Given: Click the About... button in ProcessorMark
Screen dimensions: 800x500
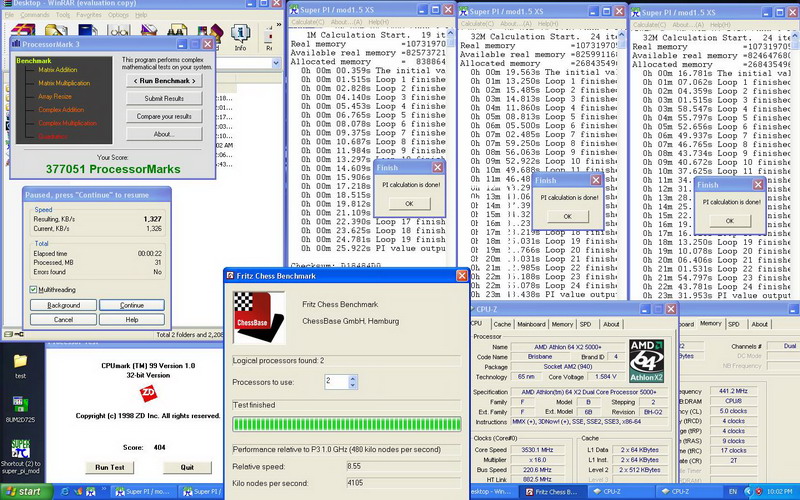Looking at the screenshot, I should pos(164,134).
